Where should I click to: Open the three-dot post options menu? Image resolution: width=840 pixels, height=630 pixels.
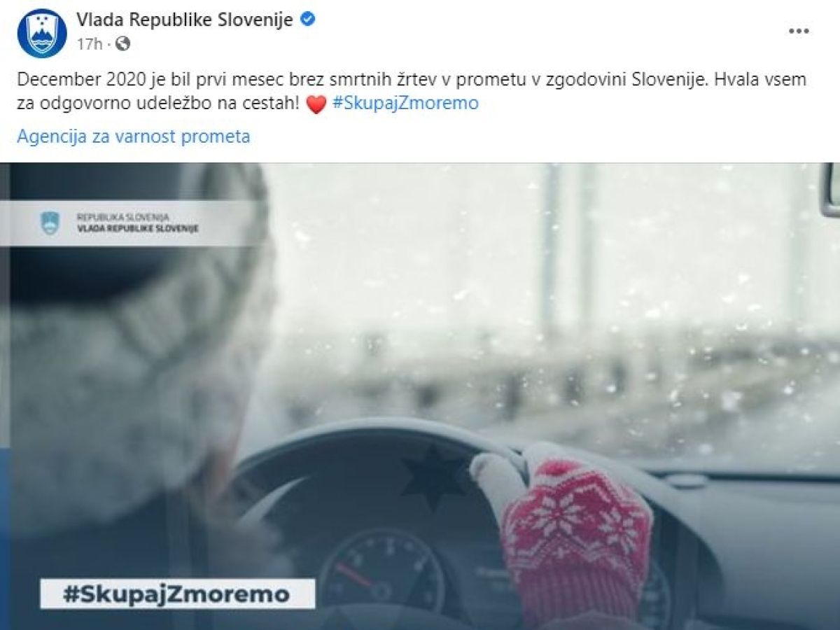(799, 31)
